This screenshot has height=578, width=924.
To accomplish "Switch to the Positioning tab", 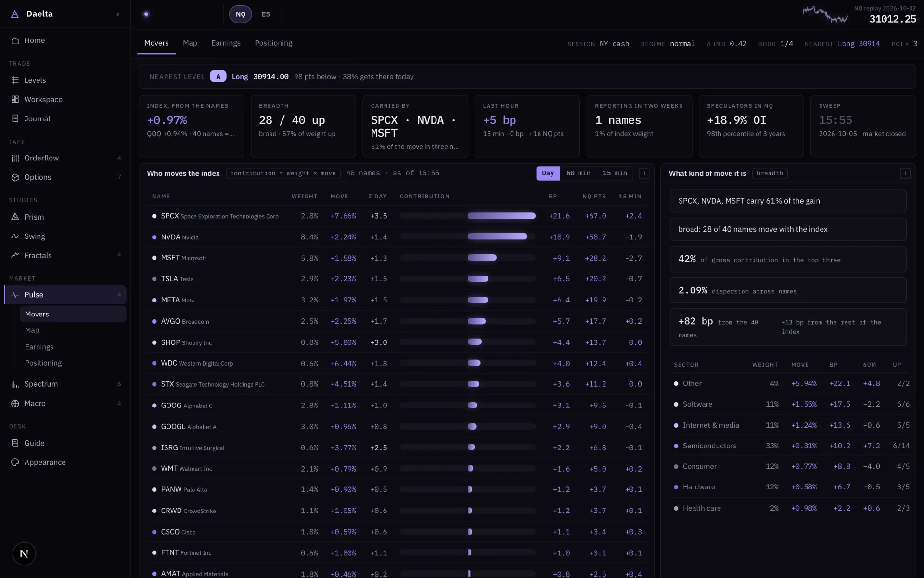I will point(273,43).
